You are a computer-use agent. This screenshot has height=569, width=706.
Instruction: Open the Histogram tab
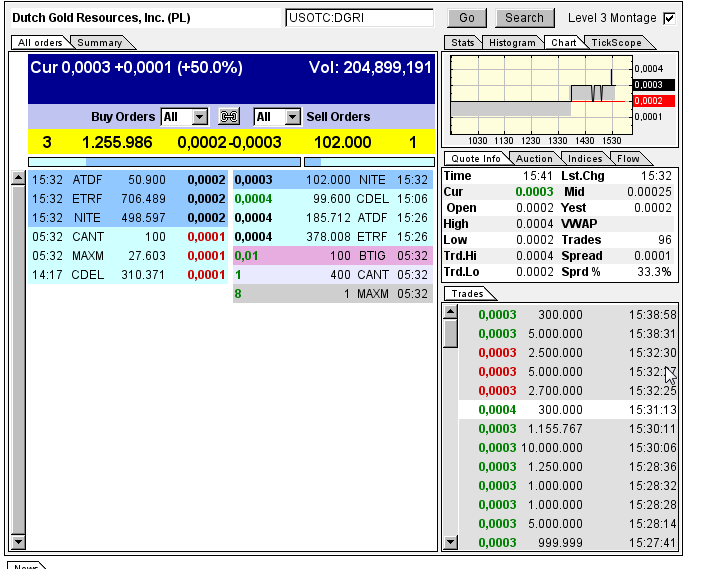point(512,43)
